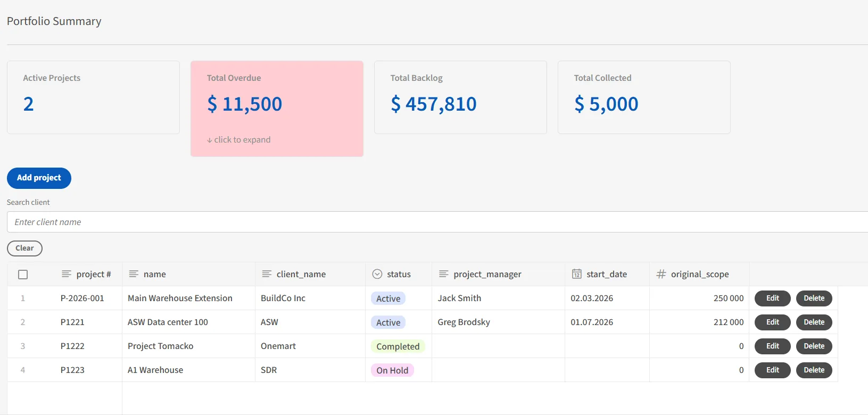Click the 212 000 original scope value
The width and height of the screenshot is (868, 415).
(x=729, y=322)
